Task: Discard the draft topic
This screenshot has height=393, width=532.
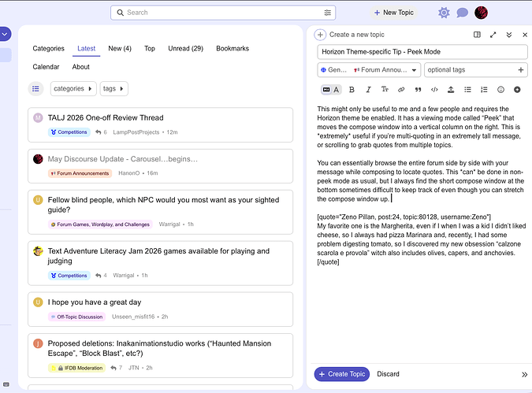Action: [x=388, y=374]
